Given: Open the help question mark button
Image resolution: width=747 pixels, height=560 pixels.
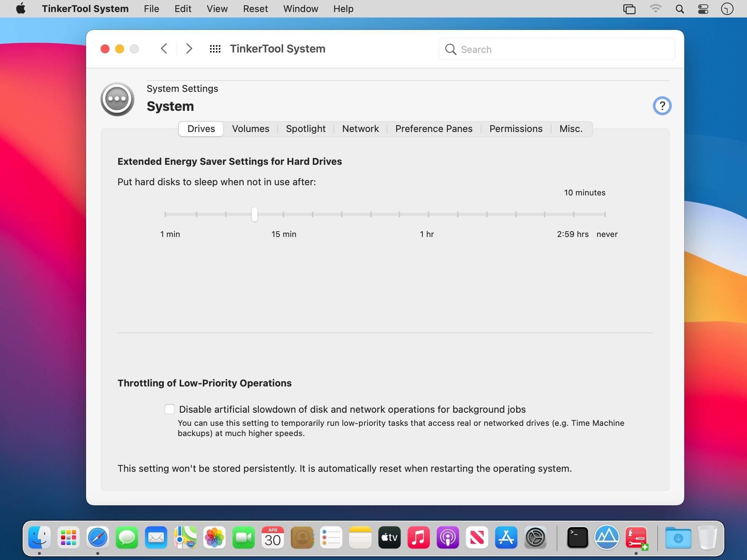Looking at the screenshot, I should coord(662,106).
